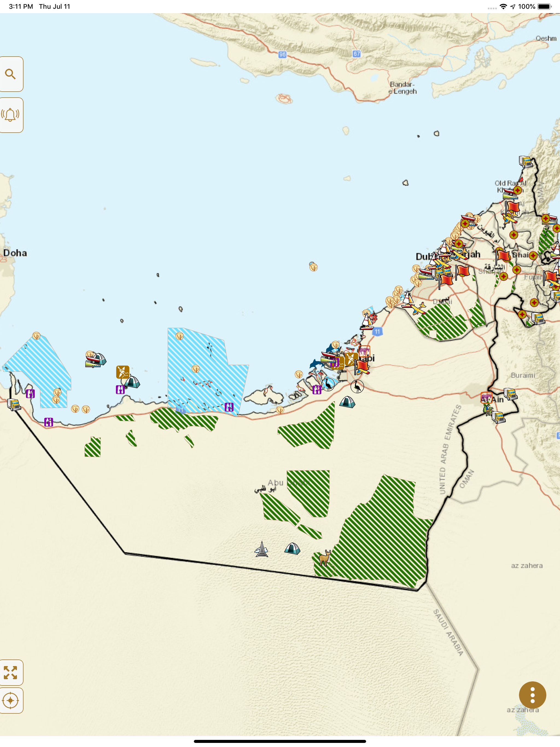Tap the boat ramp icon at Old Ras Al Khaimah
This screenshot has width=560, height=747.
click(510, 194)
